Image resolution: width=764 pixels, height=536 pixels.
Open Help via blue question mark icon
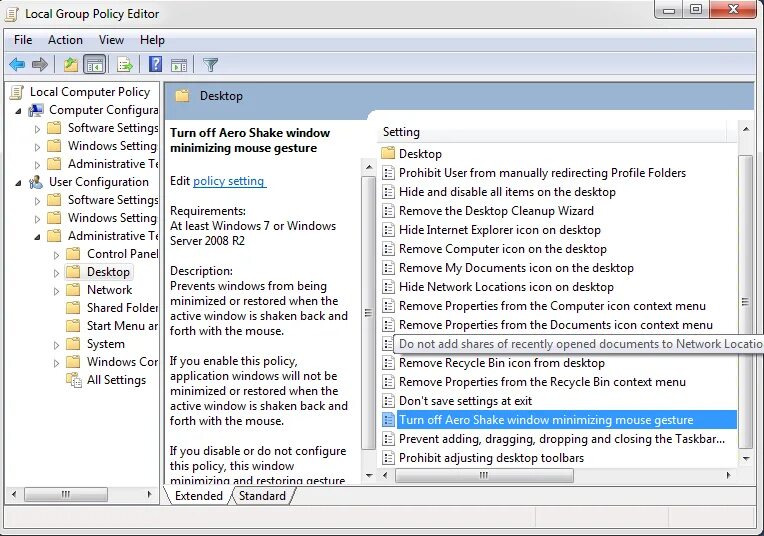[x=155, y=64]
